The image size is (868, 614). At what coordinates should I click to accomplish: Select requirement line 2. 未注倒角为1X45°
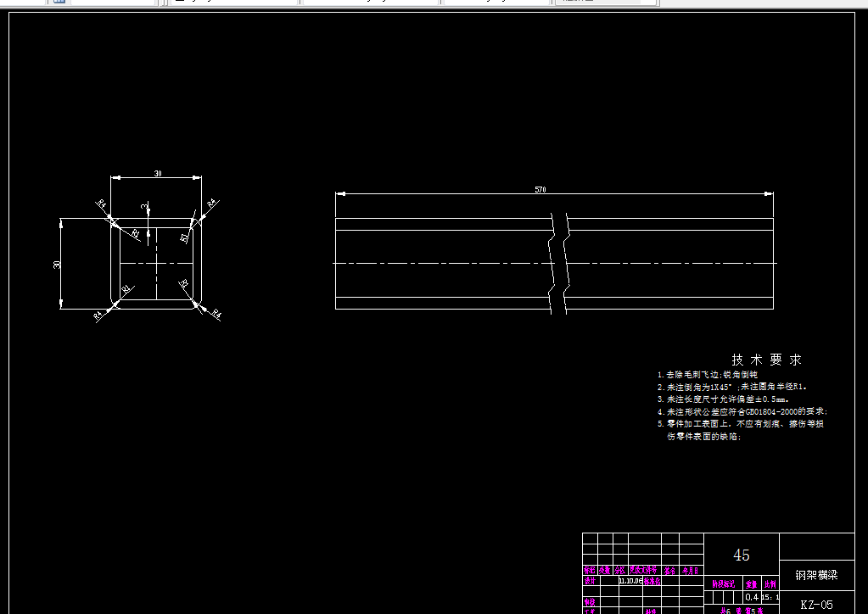732,387
